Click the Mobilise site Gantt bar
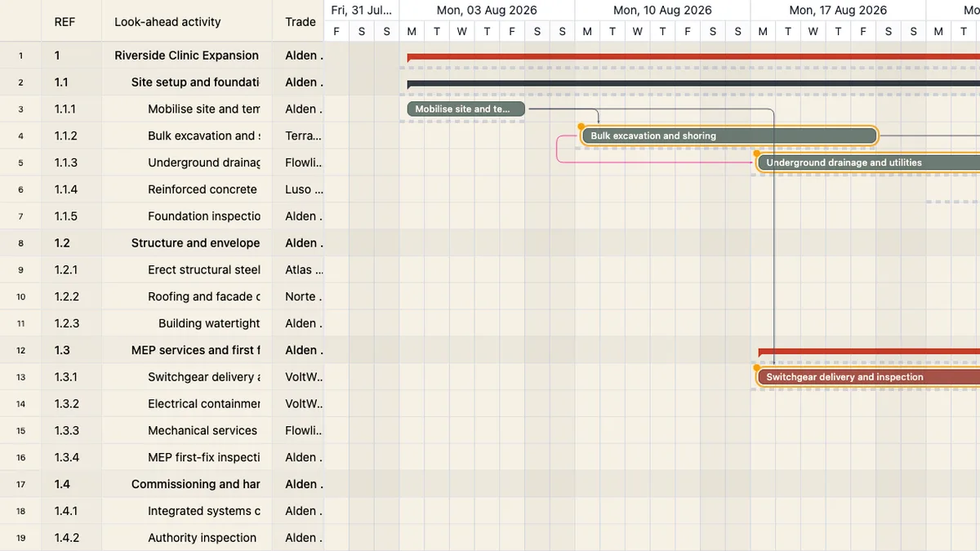Image resolution: width=980 pixels, height=551 pixels. [x=465, y=109]
